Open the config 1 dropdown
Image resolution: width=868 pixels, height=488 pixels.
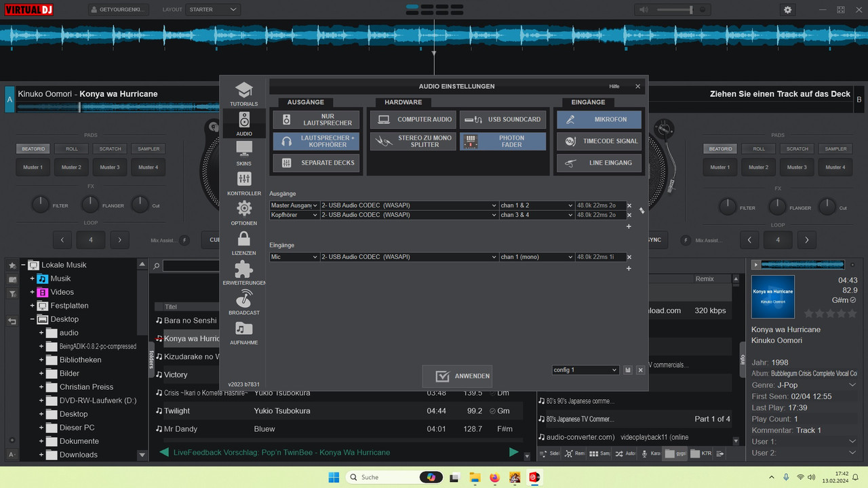click(585, 370)
